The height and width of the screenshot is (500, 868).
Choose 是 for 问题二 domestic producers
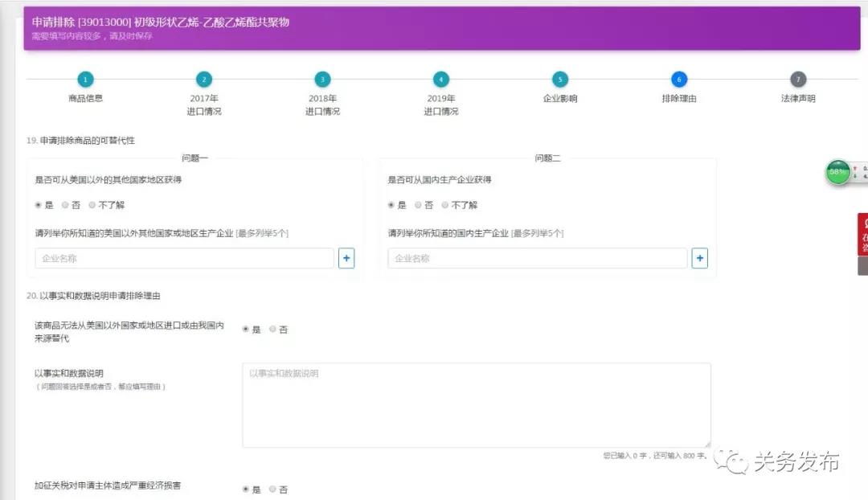tap(392, 205)
